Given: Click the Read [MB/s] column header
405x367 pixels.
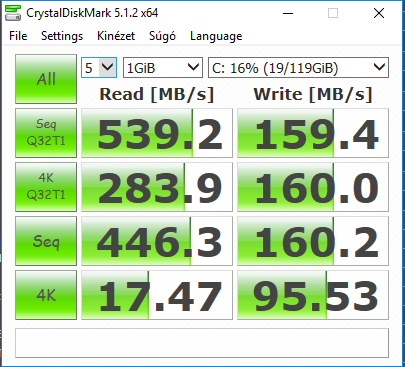Looking at the screenshot, I should 157,94.
